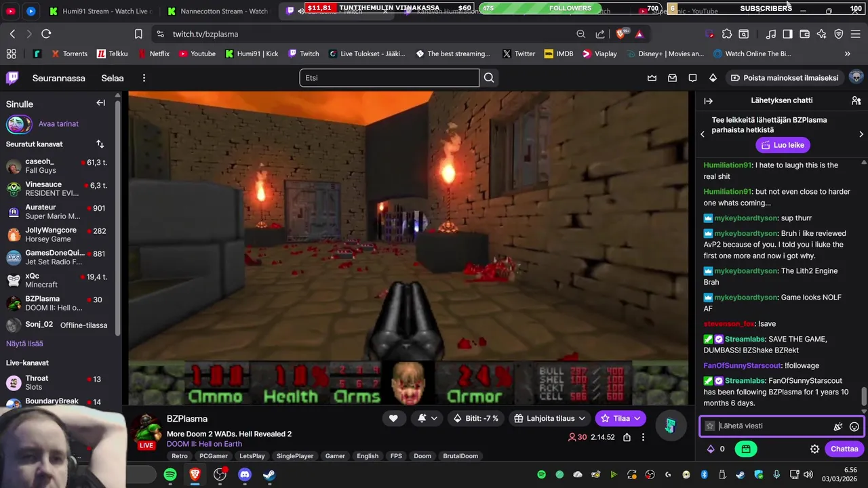Image resolution: width=868 pixels, height=488 pixels.
Task: Open Spotify from the taskbar
Action: [170, 474]
